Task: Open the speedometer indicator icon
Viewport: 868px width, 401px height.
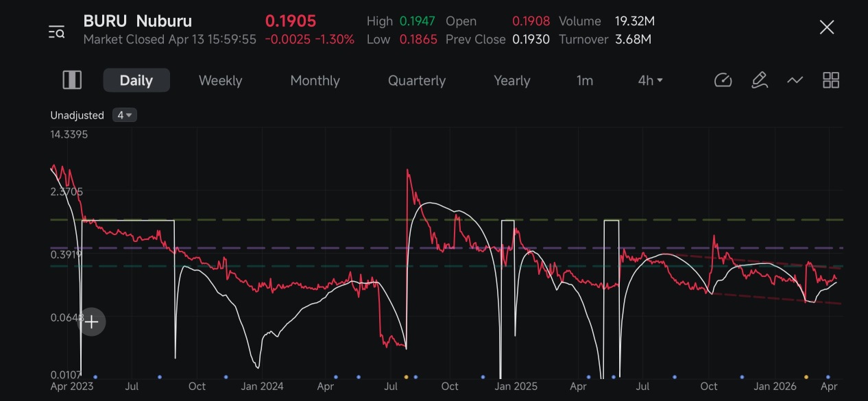Action: point(723,80)
